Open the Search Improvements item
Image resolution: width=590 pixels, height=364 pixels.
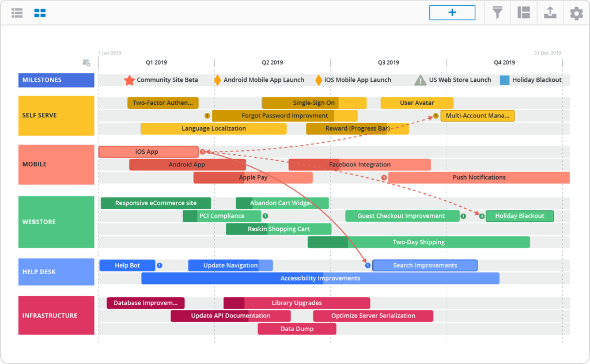[x=425, y=266]
